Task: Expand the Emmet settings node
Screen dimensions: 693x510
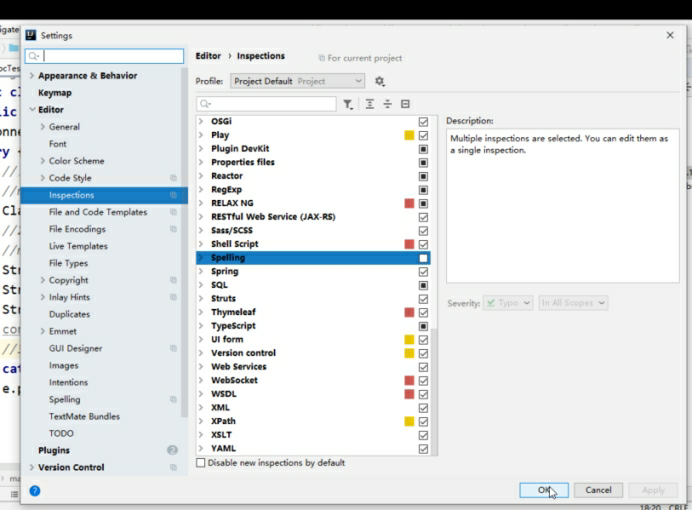Action: tap(42, 331)
